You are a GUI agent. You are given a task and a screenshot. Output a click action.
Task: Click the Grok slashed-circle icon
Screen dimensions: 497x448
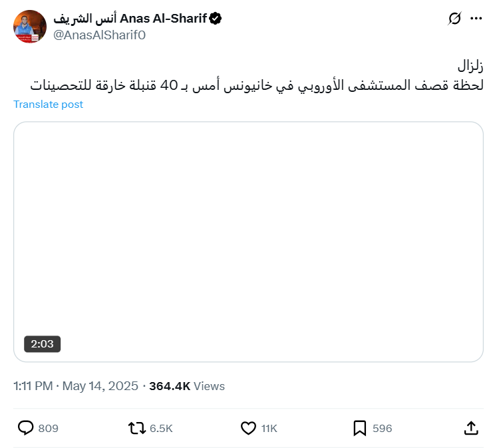454,19
